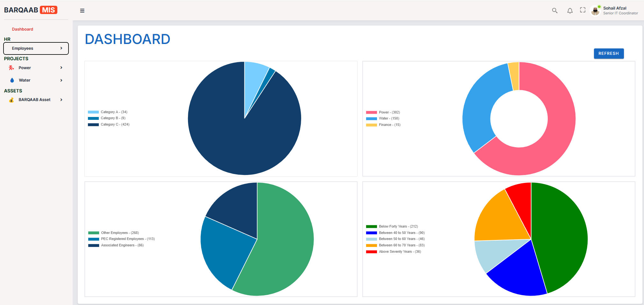Toggle the Finance legend swatch
Image resolution: width=644 pixels, height=305 pixels.
point(372,125)
